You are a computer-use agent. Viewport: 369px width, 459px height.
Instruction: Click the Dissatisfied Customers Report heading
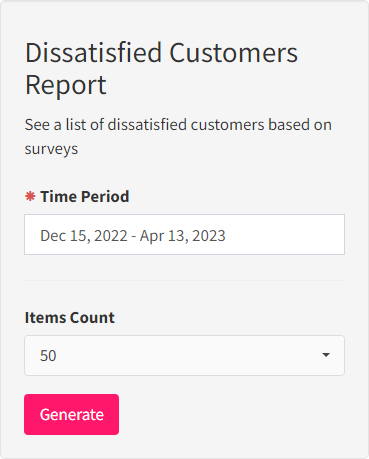(161, 68)
